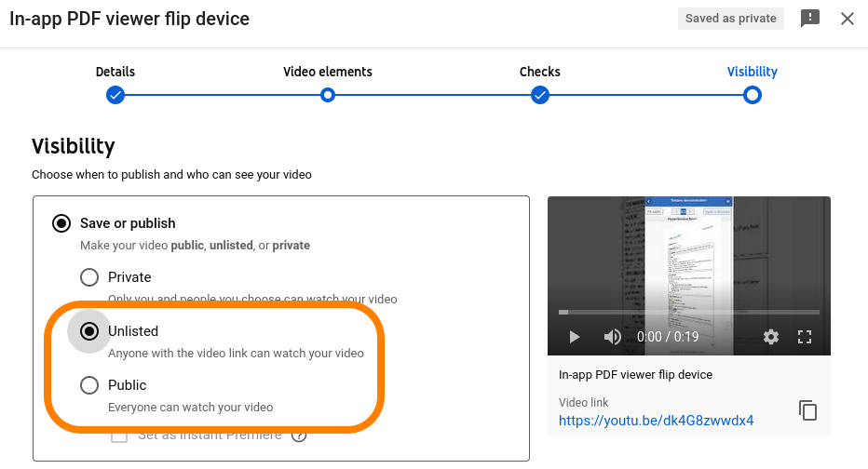Select Save or publish radio button
Image resolution: width=868 pixels, height=469 pixels.
[x=61, y=223]
